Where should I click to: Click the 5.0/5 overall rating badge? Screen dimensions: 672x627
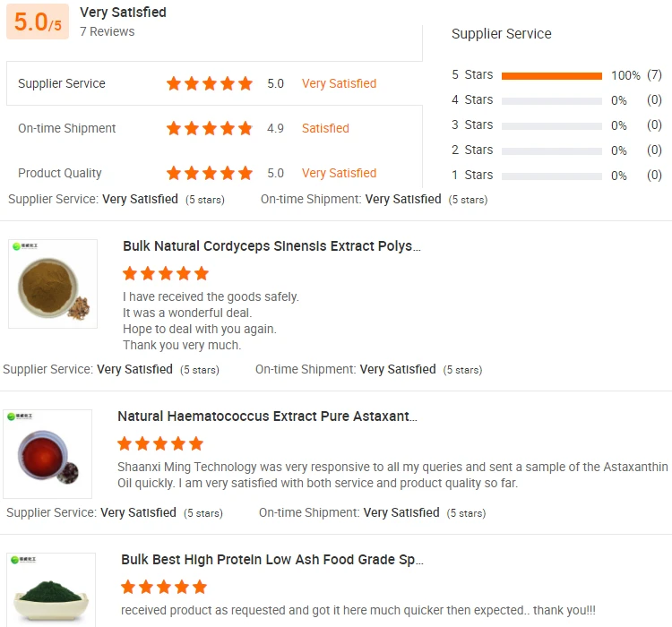pyautogui.click(x=38, y=21)
